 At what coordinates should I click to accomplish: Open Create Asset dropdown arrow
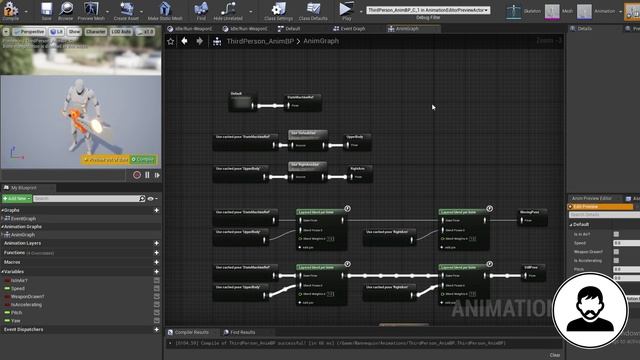142,11
